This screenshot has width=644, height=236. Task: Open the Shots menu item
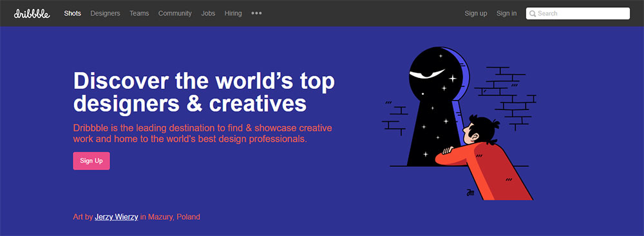coord(72,13)
